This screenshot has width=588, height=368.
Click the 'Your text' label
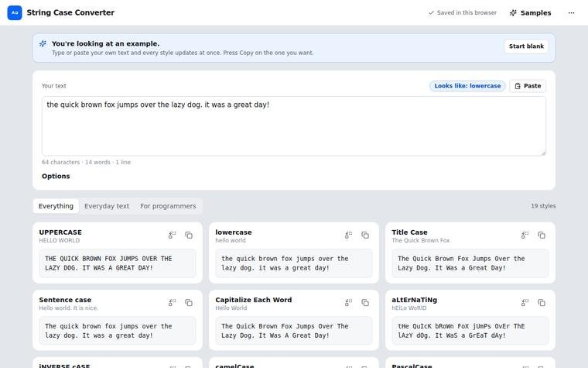pyautogui.click(x=54, y=86)
